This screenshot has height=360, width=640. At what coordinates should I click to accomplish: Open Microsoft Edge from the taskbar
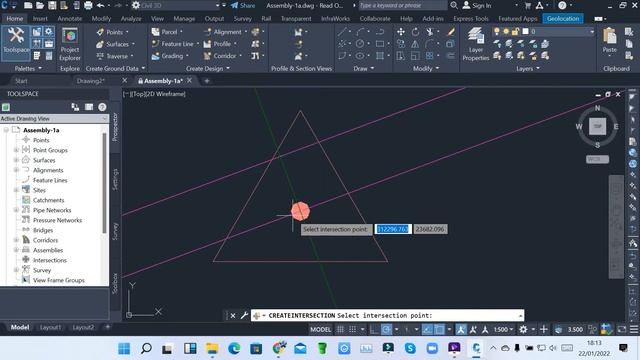(x=234, y=348)
